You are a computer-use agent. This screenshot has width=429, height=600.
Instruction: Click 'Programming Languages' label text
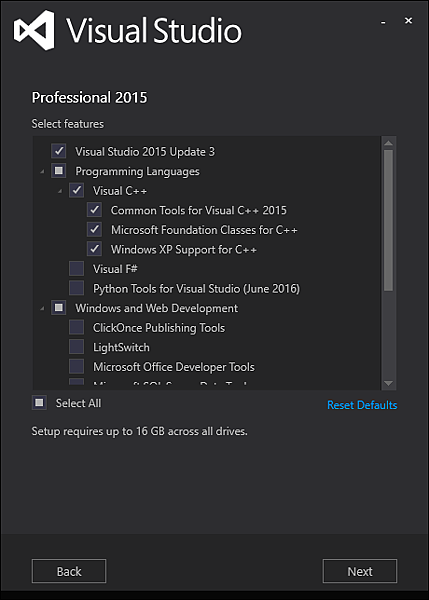(137, 171)
